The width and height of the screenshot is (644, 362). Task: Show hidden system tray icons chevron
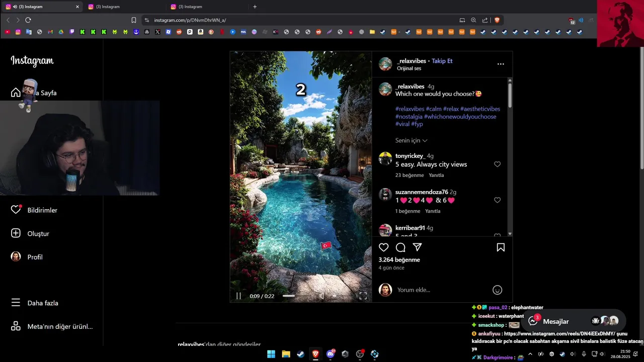click(x=530, y=354)
